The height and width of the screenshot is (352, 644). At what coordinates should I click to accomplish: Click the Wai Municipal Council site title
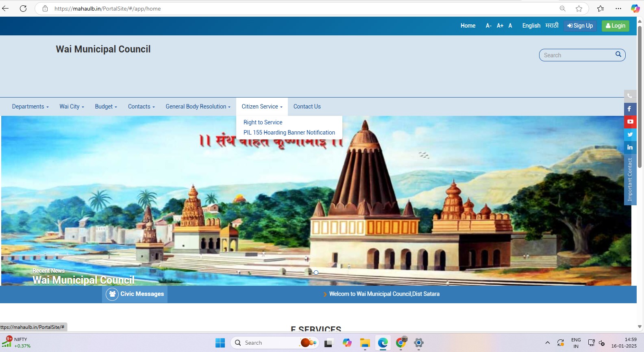tap(103, 49)
